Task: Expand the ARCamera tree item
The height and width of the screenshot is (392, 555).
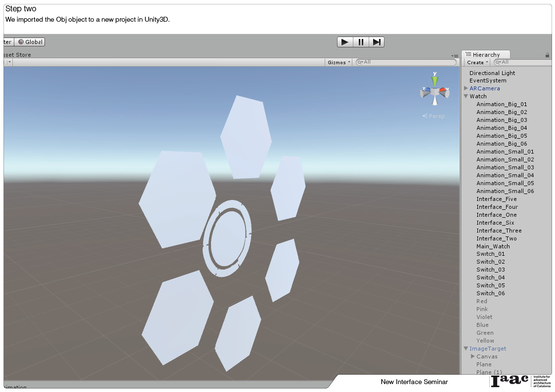Action: pos(466,88)
